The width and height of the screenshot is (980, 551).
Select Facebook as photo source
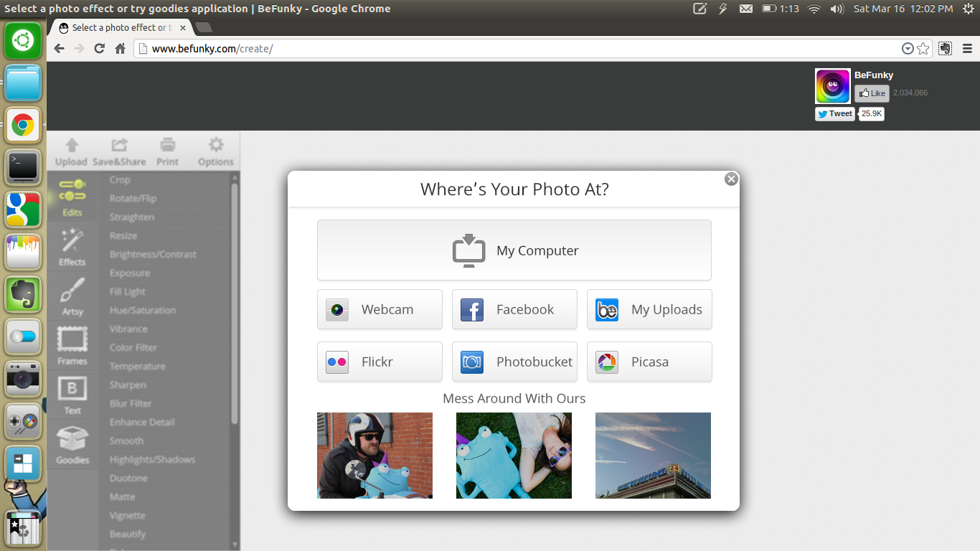(514, 309)
